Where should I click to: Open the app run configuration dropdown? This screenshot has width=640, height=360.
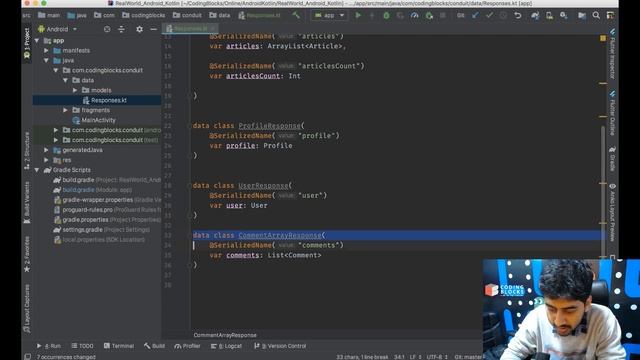click(x=329, y=16)
